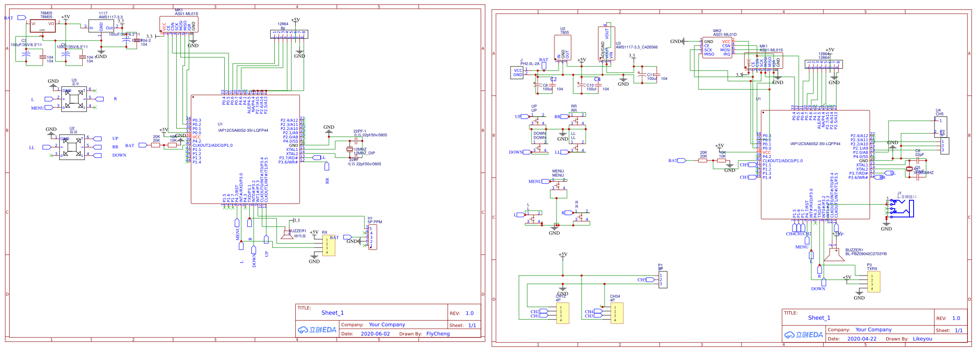Click the 12864 display header in right sheet
The width and height of the screenshot is (980, 355).
pyautogui.click(x=823, y=64)
